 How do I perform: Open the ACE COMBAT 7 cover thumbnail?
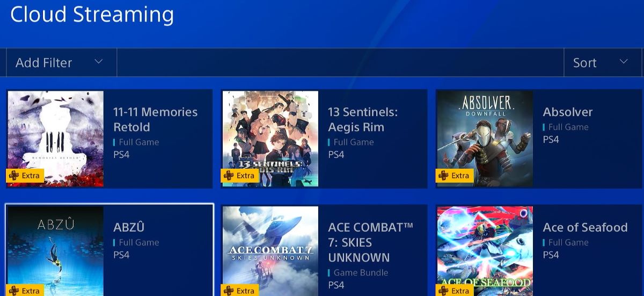(270, 251)
